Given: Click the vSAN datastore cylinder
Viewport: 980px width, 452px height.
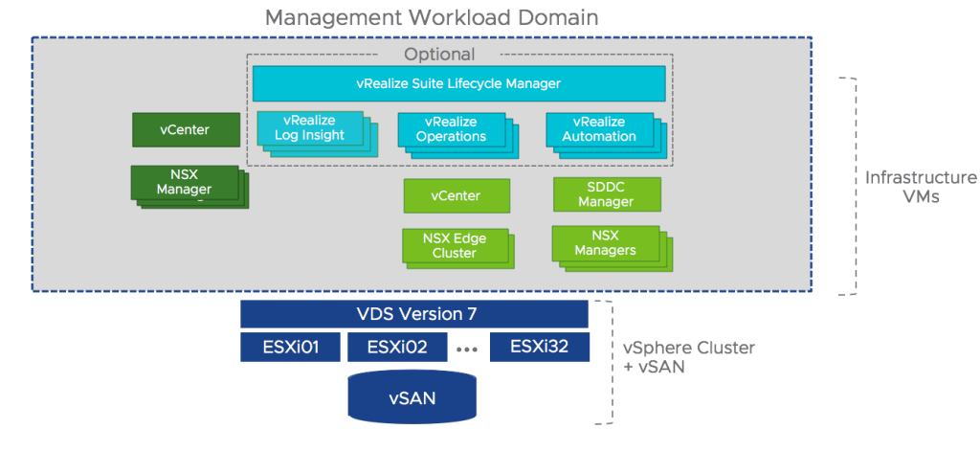Looking at the screenshot, I should (412, 397).
